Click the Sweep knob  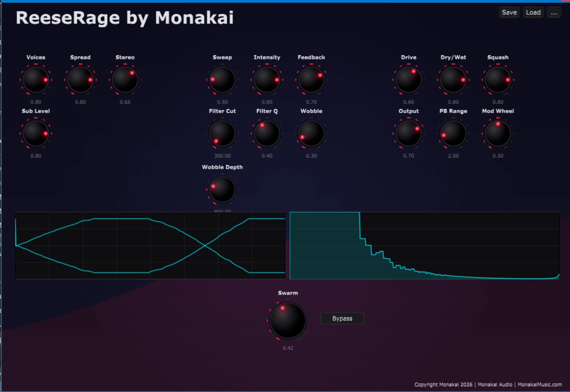tap(222, 80)
